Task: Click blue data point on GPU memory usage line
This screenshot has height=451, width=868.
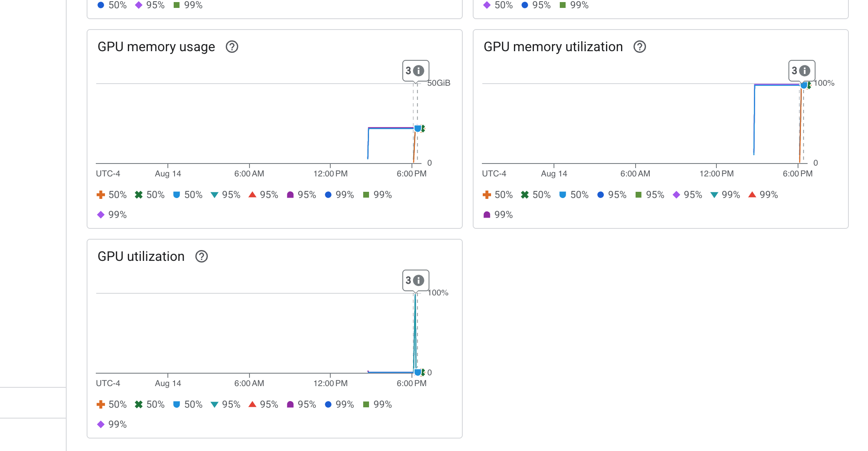Action: click(417, 129)
